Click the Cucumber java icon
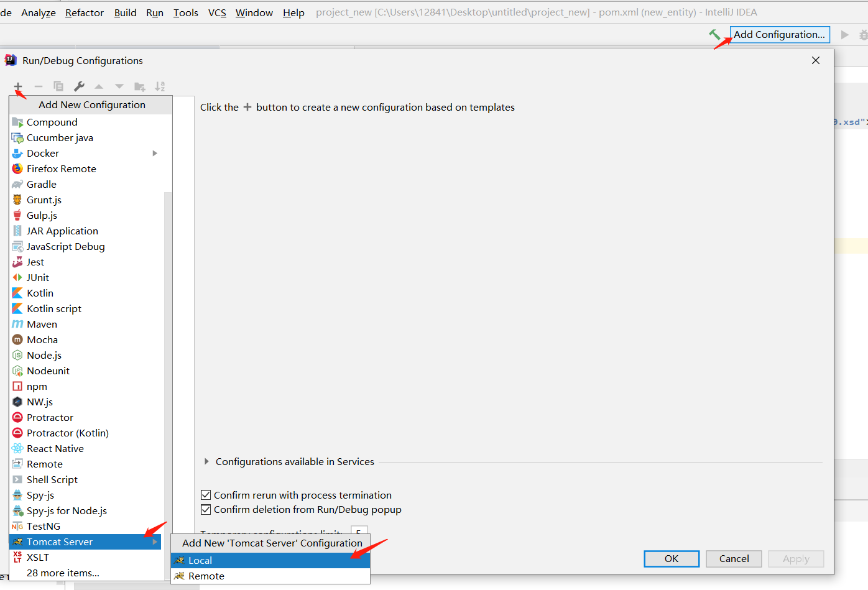868x590 pixels. pyautogui.click(x=17, y=137)
